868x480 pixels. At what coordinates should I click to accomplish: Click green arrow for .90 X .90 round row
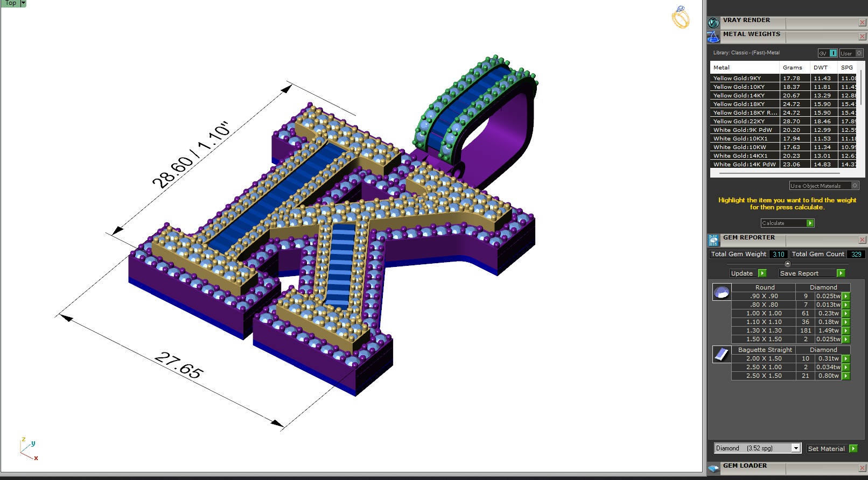click(846, 296)
